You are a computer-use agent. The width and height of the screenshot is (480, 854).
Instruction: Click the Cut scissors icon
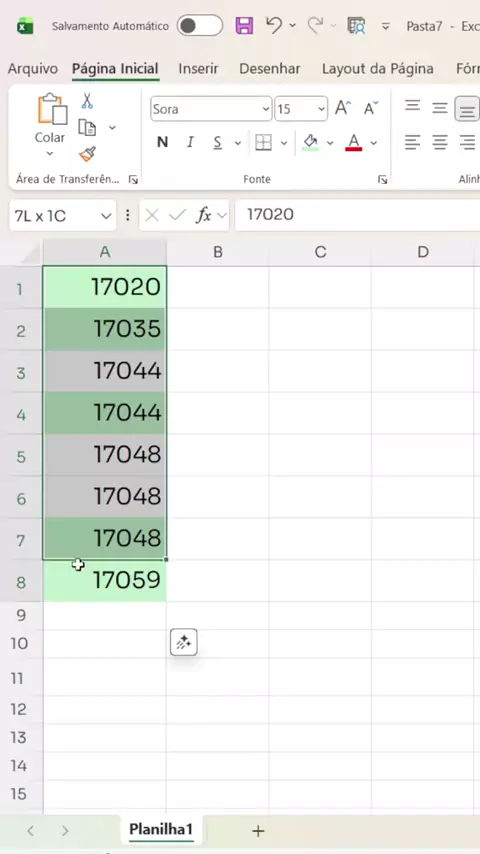coord(87,101)
